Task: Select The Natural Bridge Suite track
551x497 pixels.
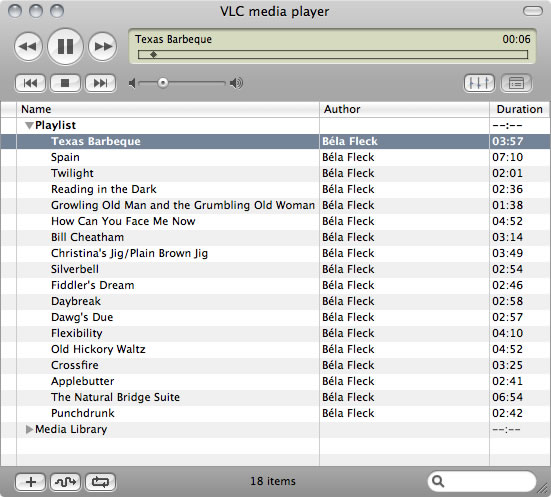Action: 115,397
